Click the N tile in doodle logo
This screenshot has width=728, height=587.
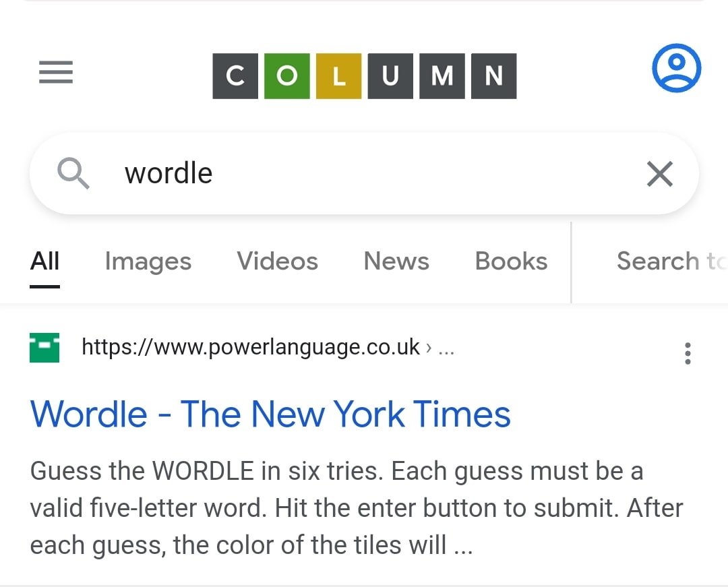point(494,76)
